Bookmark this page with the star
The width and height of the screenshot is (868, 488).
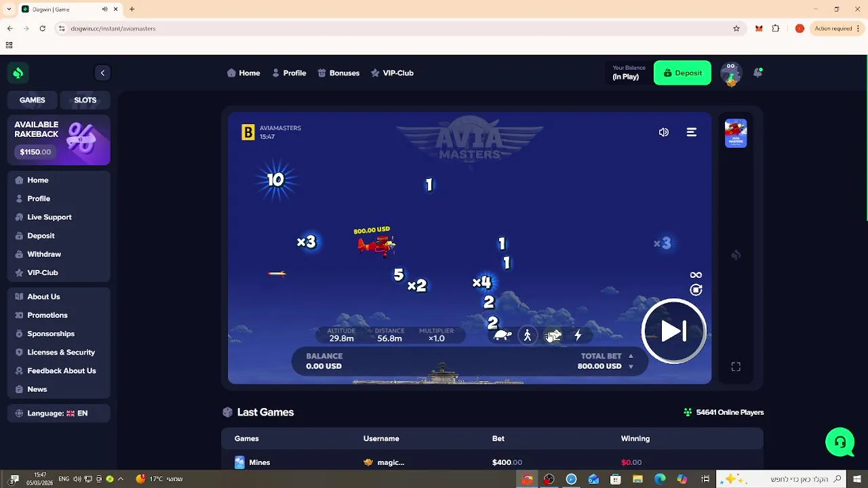(736, 28)
